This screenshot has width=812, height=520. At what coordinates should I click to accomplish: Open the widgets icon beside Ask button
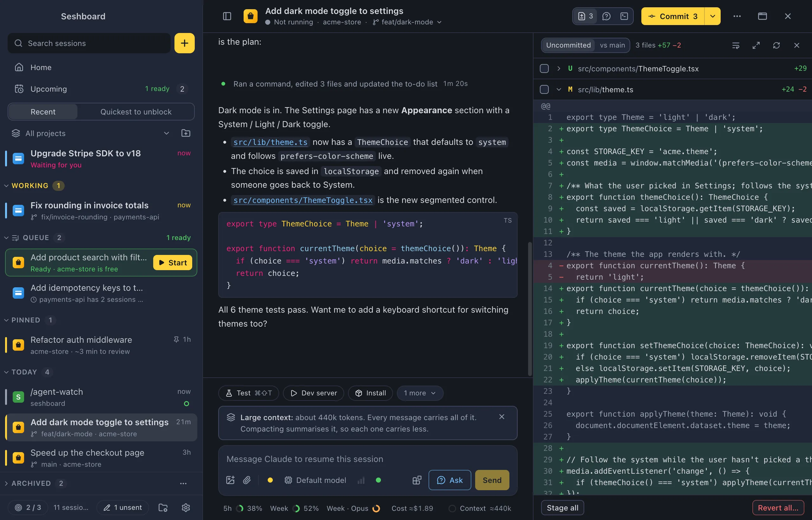coord(417,480)
